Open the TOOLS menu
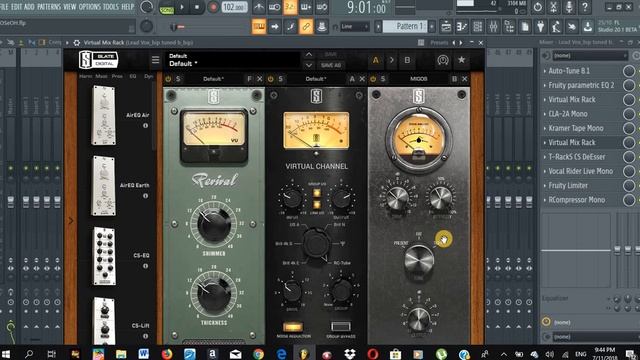Viewport: 640px width, 360px height. (111, 7)
